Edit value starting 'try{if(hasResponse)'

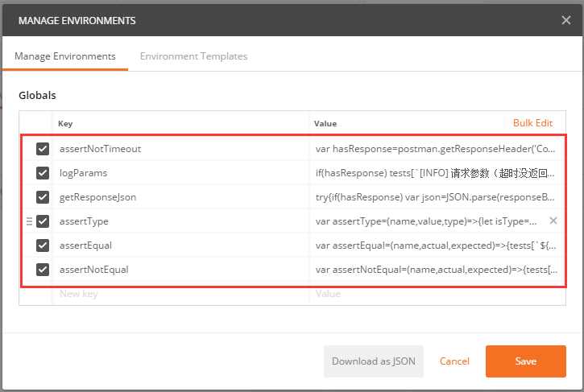pos(436,197)
